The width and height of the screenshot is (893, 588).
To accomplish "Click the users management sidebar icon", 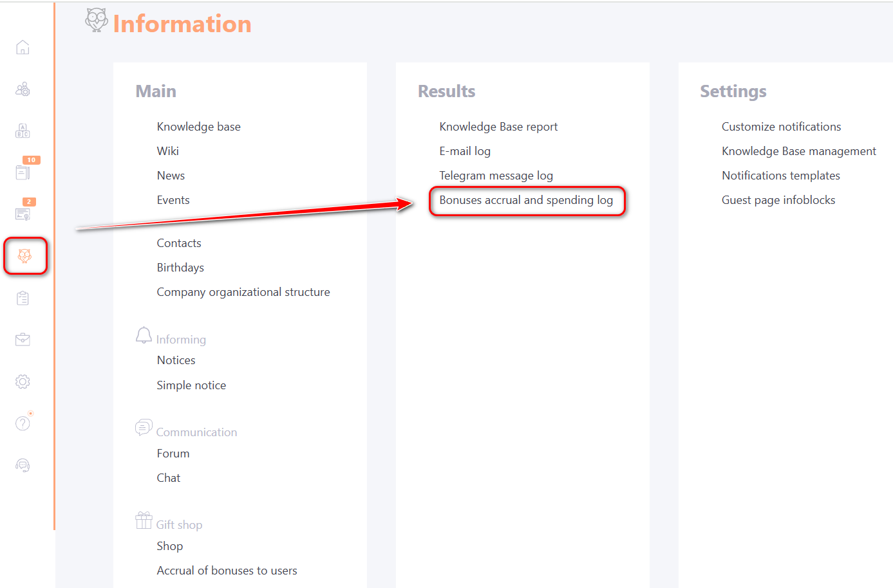I will [23, 89].
